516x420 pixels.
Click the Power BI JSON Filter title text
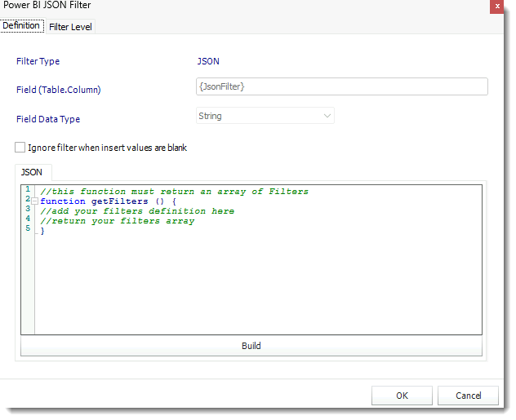tap(47, 5)
